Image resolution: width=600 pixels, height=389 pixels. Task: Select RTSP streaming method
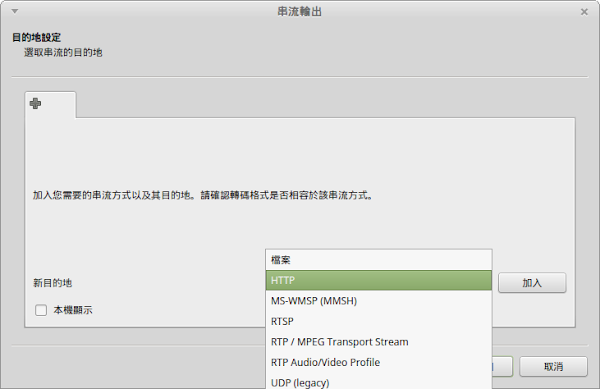coord(378,321)
